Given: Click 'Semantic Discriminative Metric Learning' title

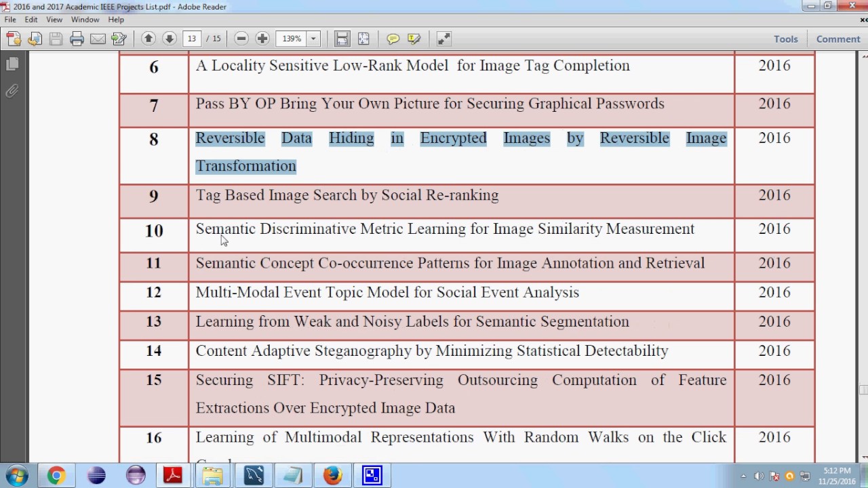Looking at the screenshot, I should [445, 229].
